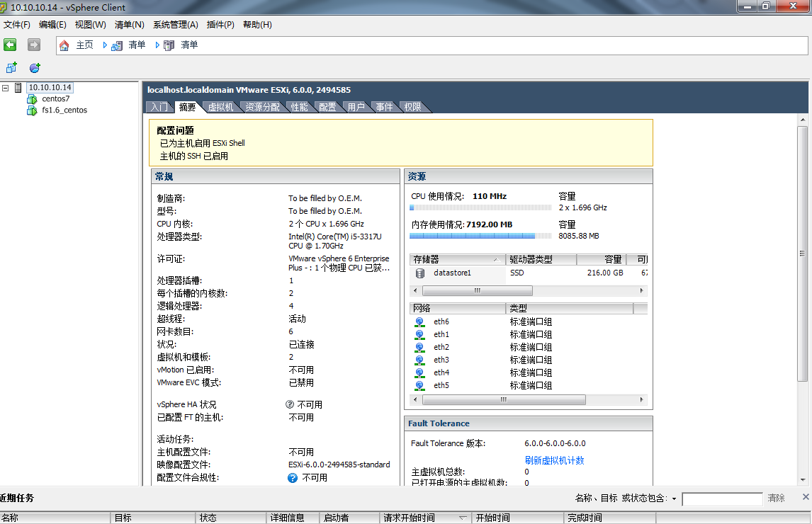Click the eth2 network port group icon
This screenshot has width=812, height=524.
tap(421, 347)
